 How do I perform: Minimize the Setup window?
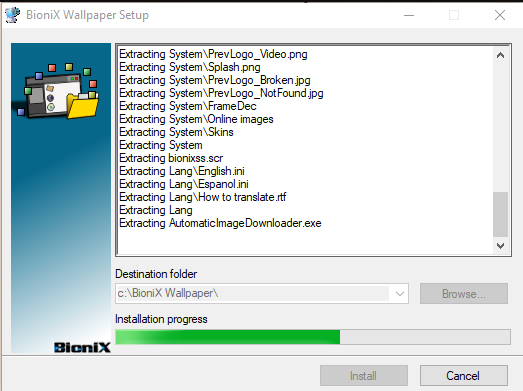(409, 15)
